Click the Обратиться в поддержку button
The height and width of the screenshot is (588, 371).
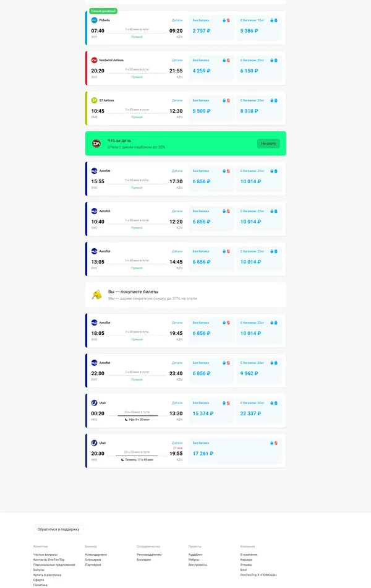(58, 529)
